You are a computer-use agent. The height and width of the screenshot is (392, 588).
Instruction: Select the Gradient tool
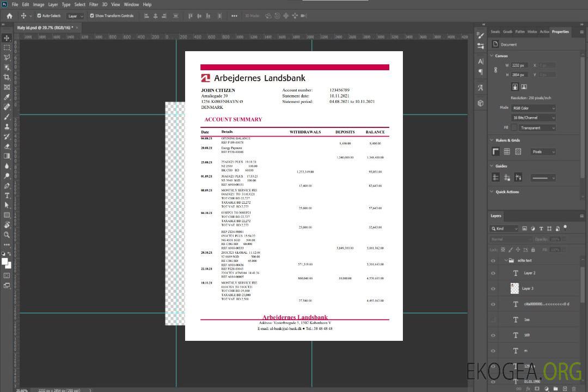coord(7,156)
